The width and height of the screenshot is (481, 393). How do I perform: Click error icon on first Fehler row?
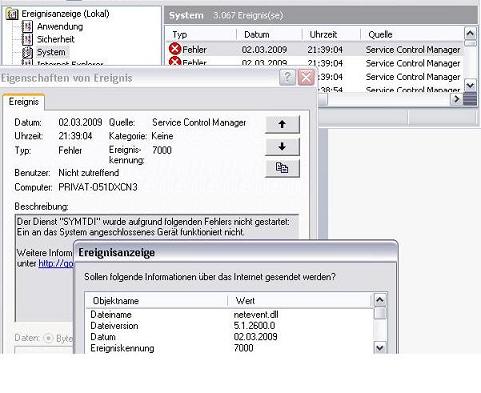175,49
